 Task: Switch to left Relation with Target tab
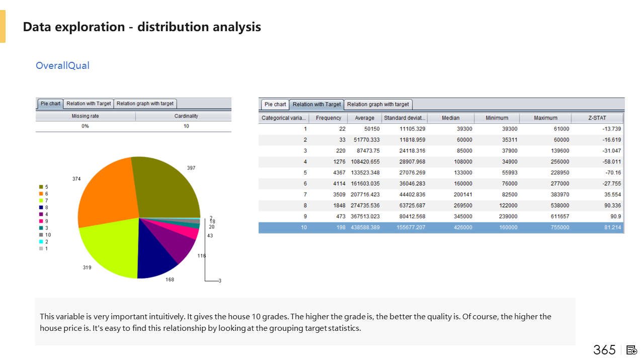[89, 104]
